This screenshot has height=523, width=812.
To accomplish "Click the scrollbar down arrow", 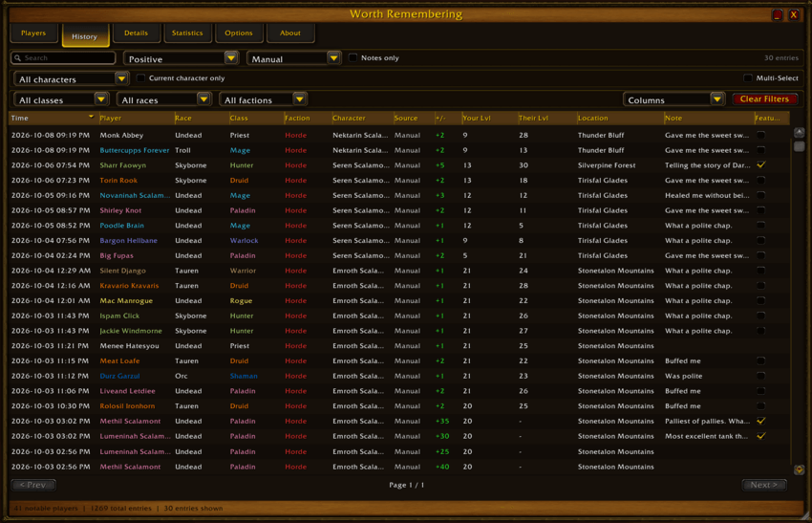I will point(799,469).
